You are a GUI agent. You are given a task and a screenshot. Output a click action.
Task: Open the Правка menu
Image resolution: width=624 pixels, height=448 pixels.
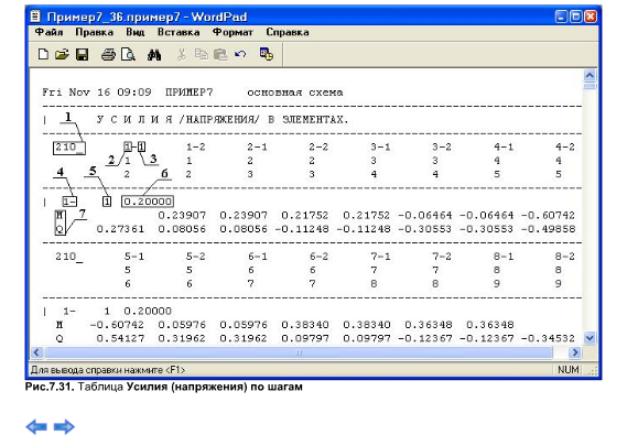(x=94, y=32)
